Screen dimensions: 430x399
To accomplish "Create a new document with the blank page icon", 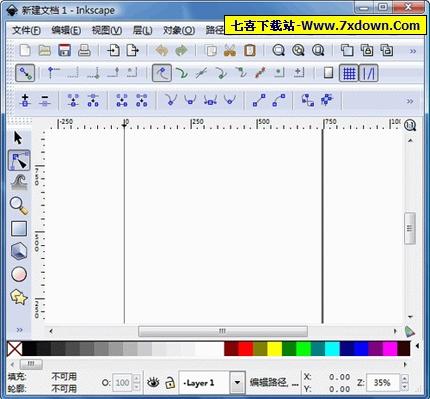I will pyautogui.click(x=25, y=51).
